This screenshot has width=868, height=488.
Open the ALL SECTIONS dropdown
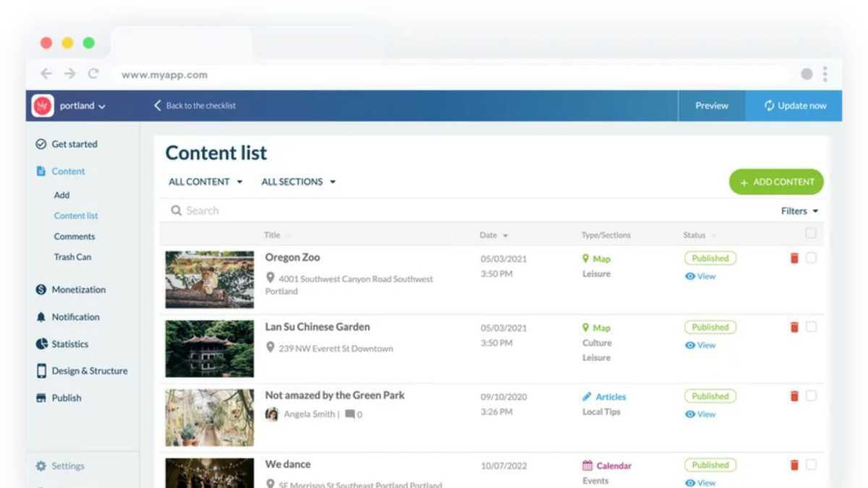pos(298,182)
